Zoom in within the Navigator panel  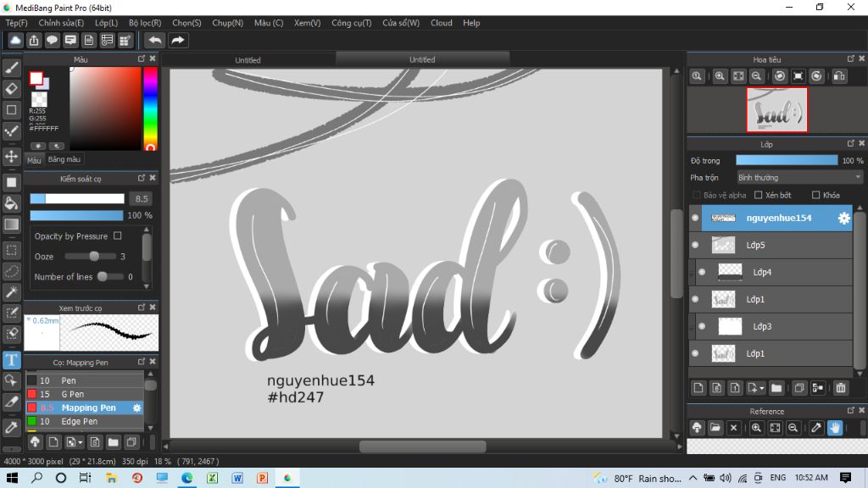pos(720,75)
